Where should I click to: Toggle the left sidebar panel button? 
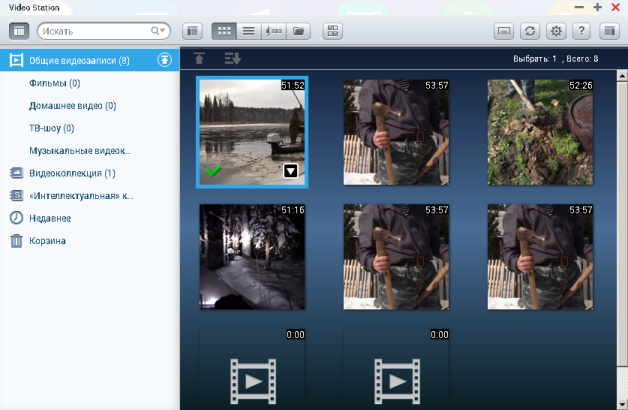pos(19,31)
